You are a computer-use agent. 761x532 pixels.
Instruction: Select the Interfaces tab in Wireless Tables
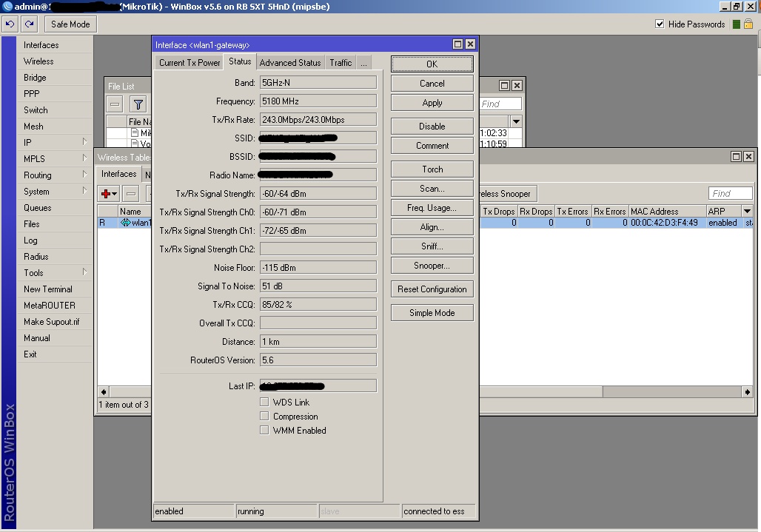click(119, 174)
